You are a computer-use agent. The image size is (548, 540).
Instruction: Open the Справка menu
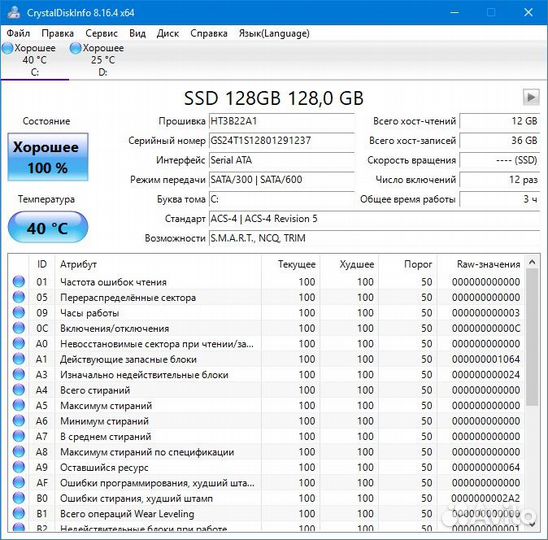209,34
